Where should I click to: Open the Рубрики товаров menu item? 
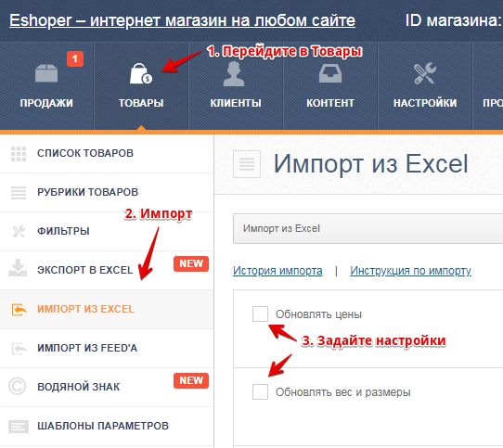click(x=107, y=192)
